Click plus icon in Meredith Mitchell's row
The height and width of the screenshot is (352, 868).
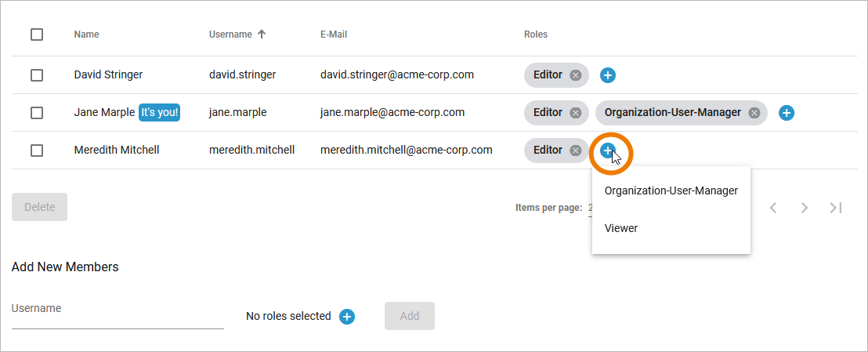tap(607, 151)
